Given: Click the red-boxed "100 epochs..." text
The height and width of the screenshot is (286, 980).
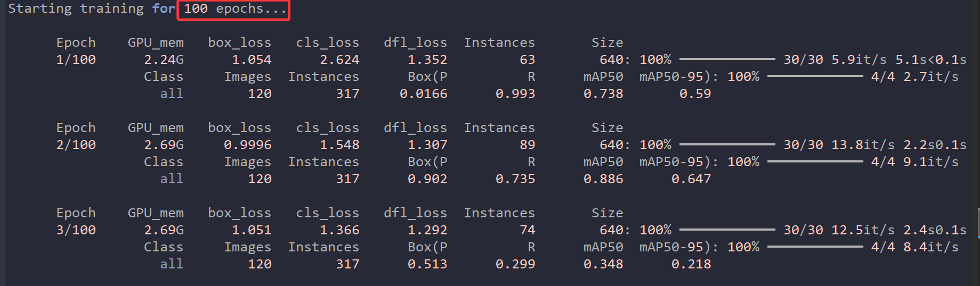Looking at the screenshot, I should pos(234,9).
